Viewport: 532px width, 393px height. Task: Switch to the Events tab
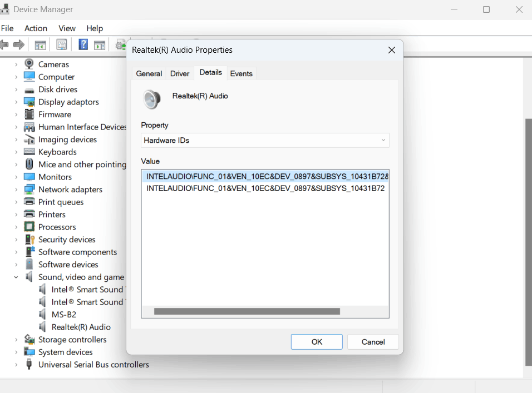click(241, 73)
